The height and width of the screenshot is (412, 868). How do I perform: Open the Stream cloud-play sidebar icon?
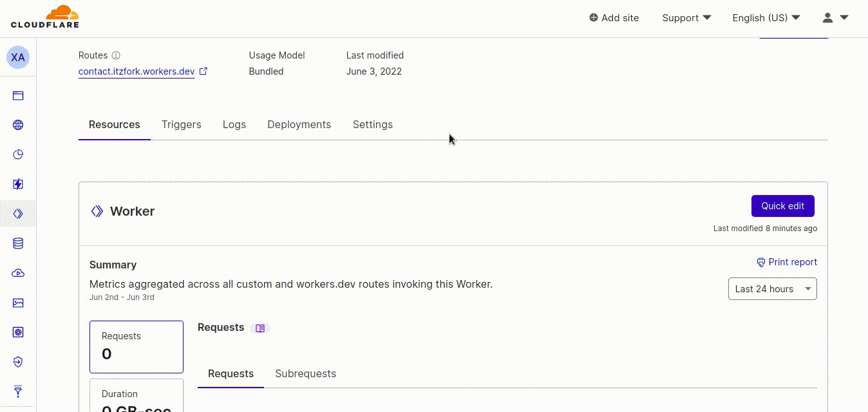pyautogui.click(x=18, y=273)
